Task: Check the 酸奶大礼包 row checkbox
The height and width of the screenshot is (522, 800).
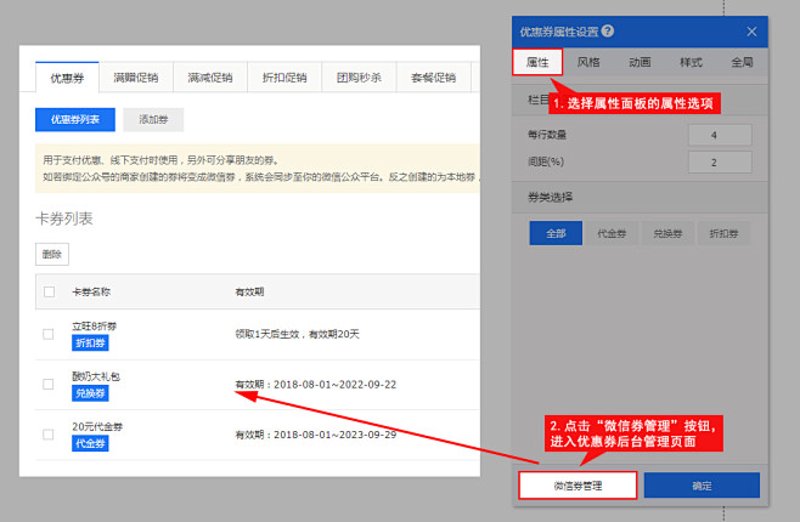Action: coord(48,384)
